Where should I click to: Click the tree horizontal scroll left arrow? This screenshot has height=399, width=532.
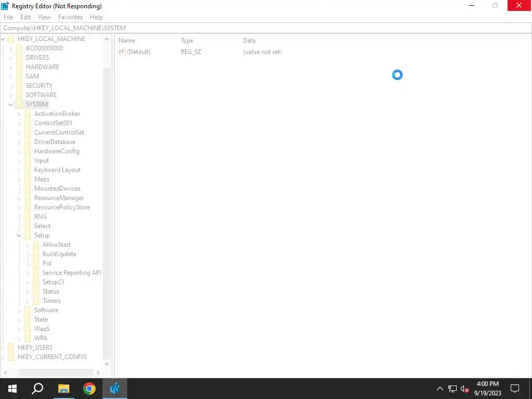(x=5, y=373)
